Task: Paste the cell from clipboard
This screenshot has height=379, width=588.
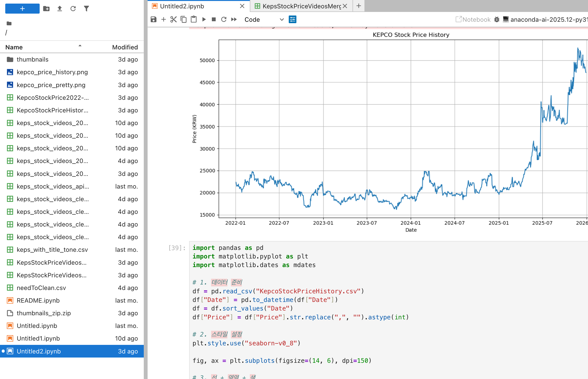Action: tap(193, 19)
